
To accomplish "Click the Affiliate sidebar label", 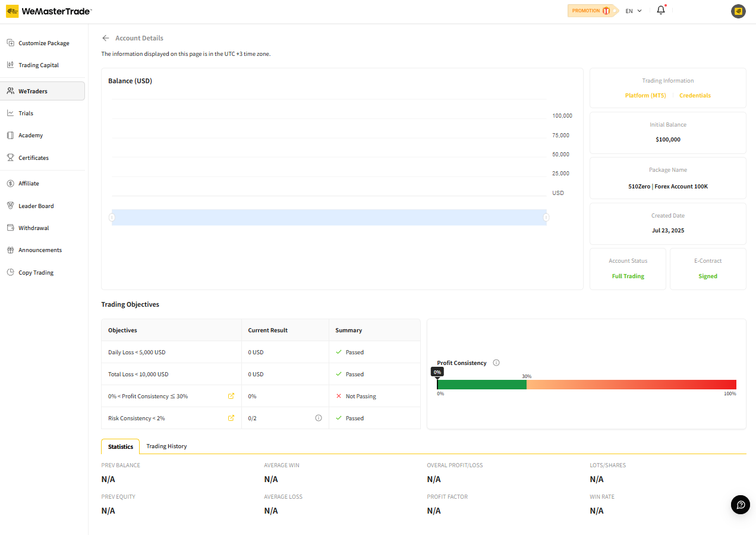I will click(29, 184).
